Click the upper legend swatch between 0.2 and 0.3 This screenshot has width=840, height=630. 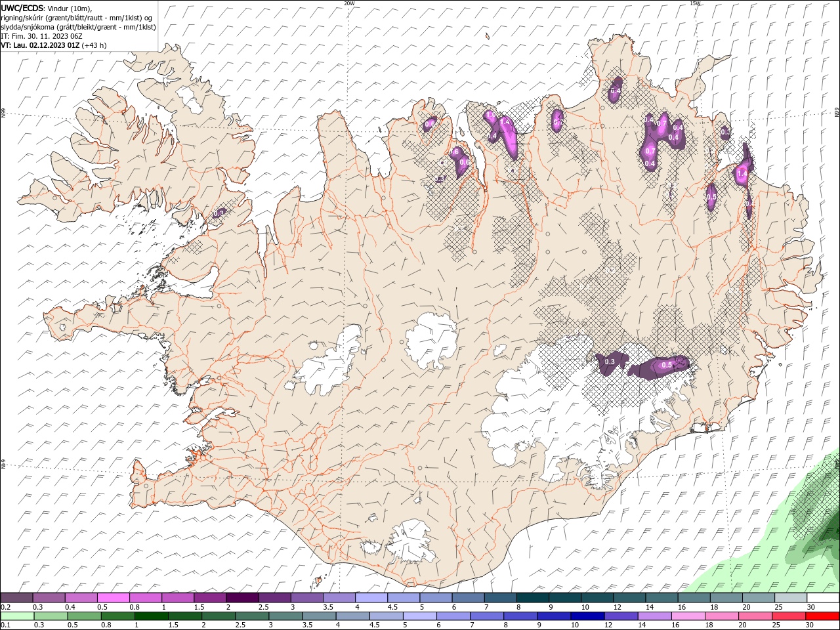[16, 598]
